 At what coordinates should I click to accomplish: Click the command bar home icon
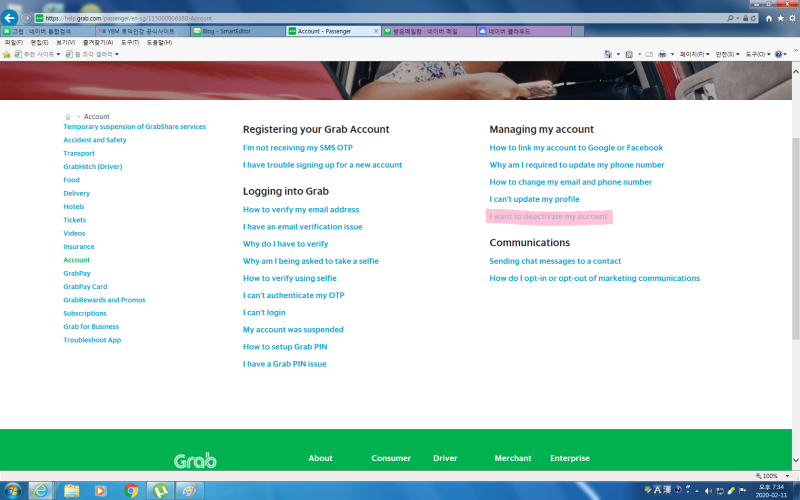608,54
